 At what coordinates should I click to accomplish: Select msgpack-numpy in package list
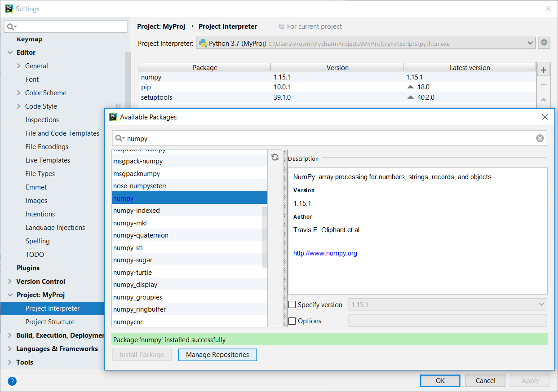click(190, 161)
